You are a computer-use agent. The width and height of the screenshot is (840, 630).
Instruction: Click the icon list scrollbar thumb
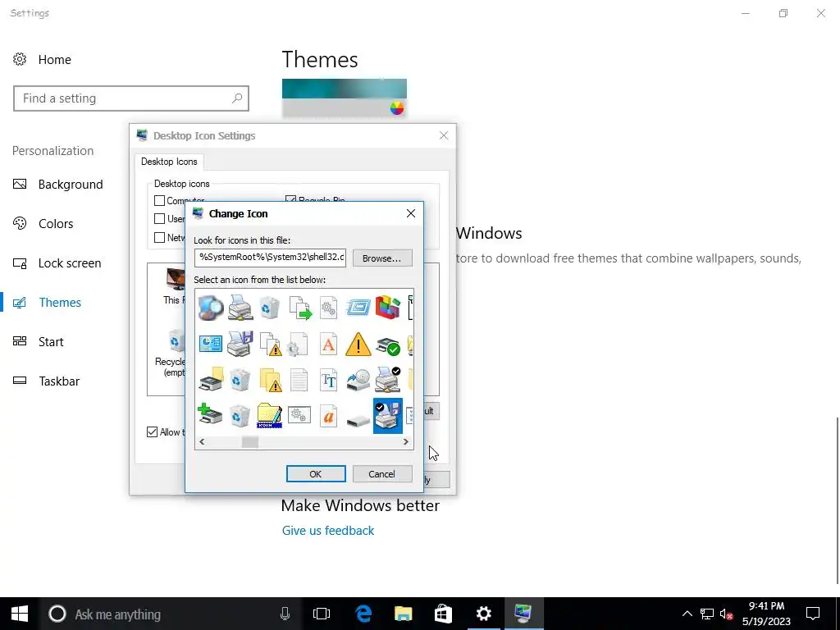(250, 442)
